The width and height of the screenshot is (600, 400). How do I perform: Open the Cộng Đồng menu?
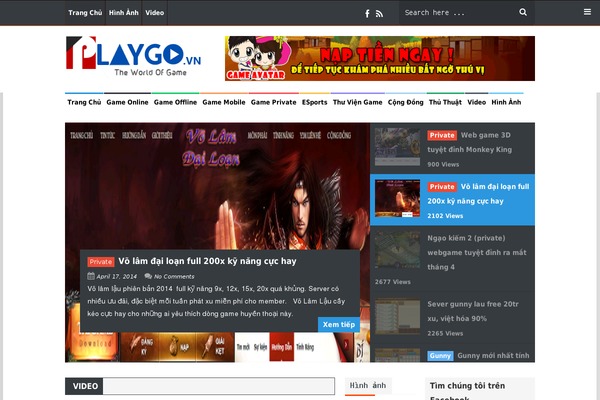click(x=406, y=102)
